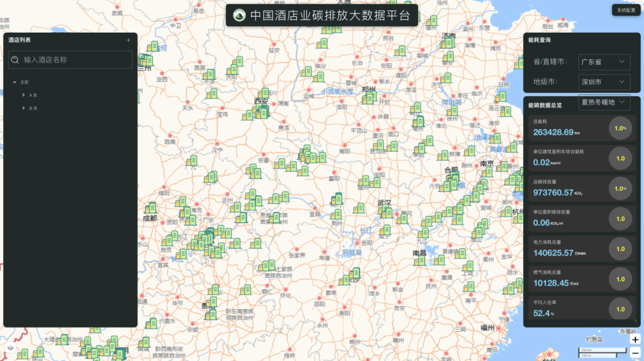Open the 系统配置 system settings button
The height and width of the screenshot is (361, 644).
click(x=626, y=10)
